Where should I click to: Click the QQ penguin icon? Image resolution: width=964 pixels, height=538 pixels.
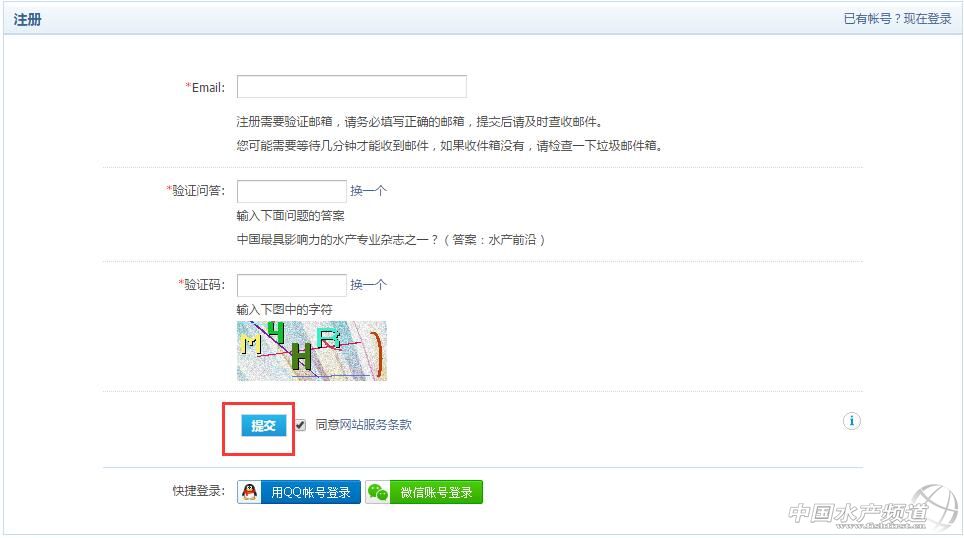click(x=249, y=492)
